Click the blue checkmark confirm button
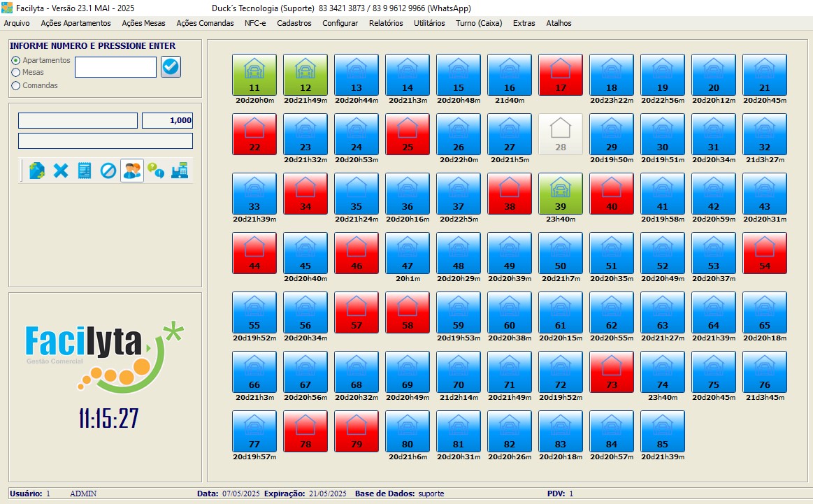Viewport: 813px width, 504px height. pyautogui.click(x=171, y=67)
